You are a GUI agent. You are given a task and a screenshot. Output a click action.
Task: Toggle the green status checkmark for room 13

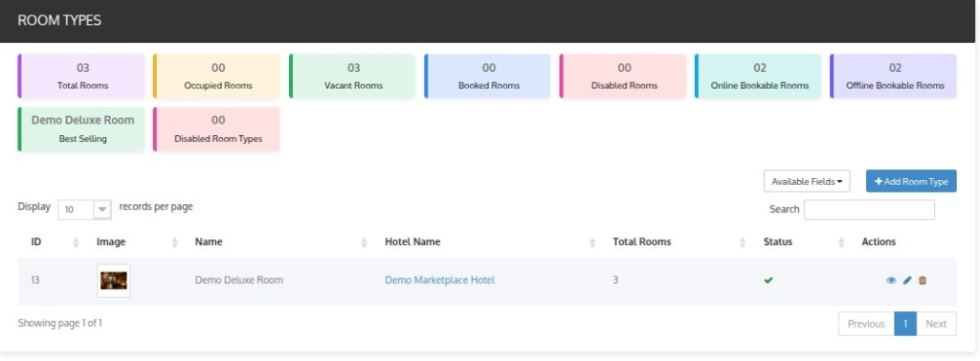[768, 281]
